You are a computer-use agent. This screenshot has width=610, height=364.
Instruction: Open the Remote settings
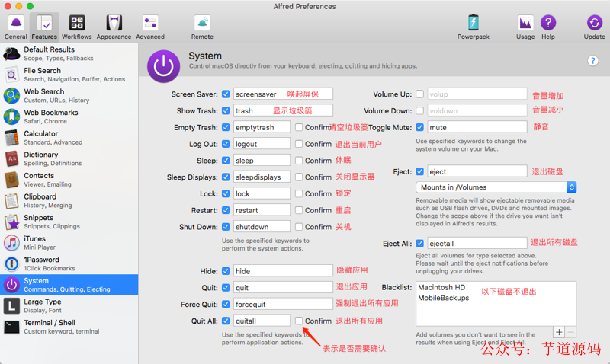click(202, 27)
